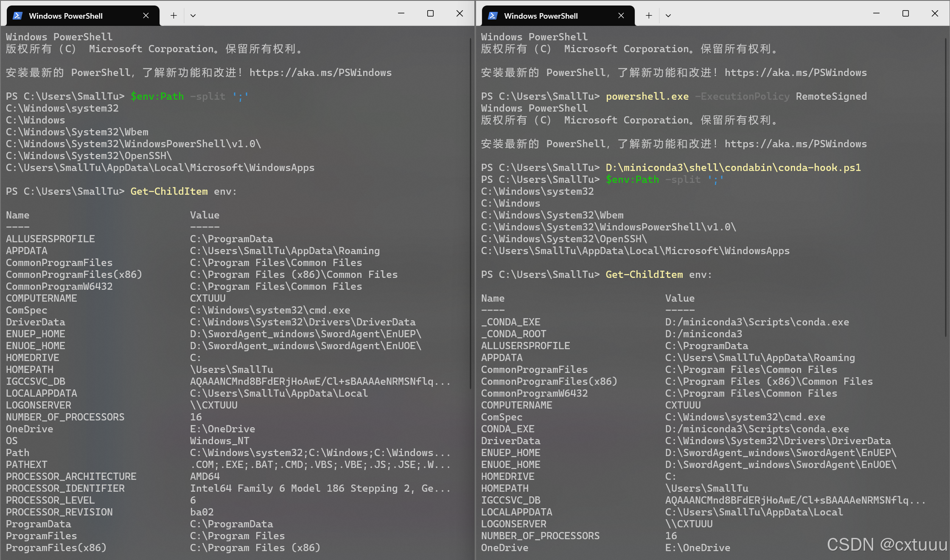The width and height of the screenshot is (950, 560).
Task: Open second aka.ms/PSWindows link in right window
Action: coord(796,144)
